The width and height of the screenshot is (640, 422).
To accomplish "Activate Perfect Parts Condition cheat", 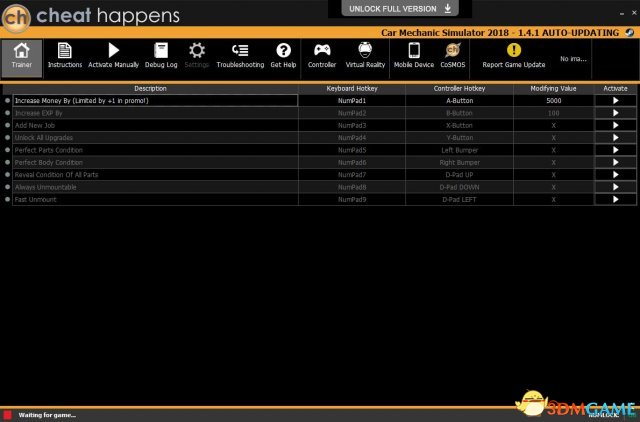I will click(x=616, y=150).
